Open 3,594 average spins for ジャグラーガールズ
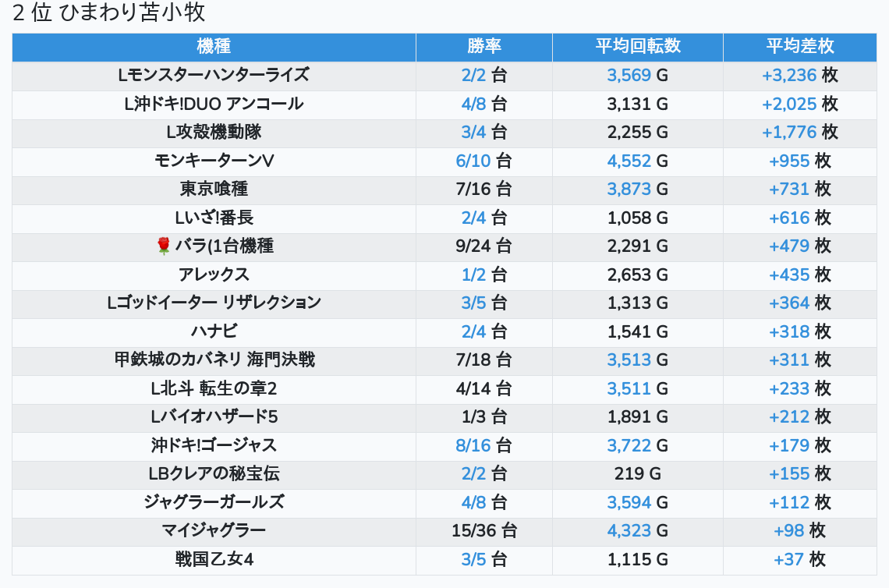Screen dimensions: 889x588 [629, 503]
